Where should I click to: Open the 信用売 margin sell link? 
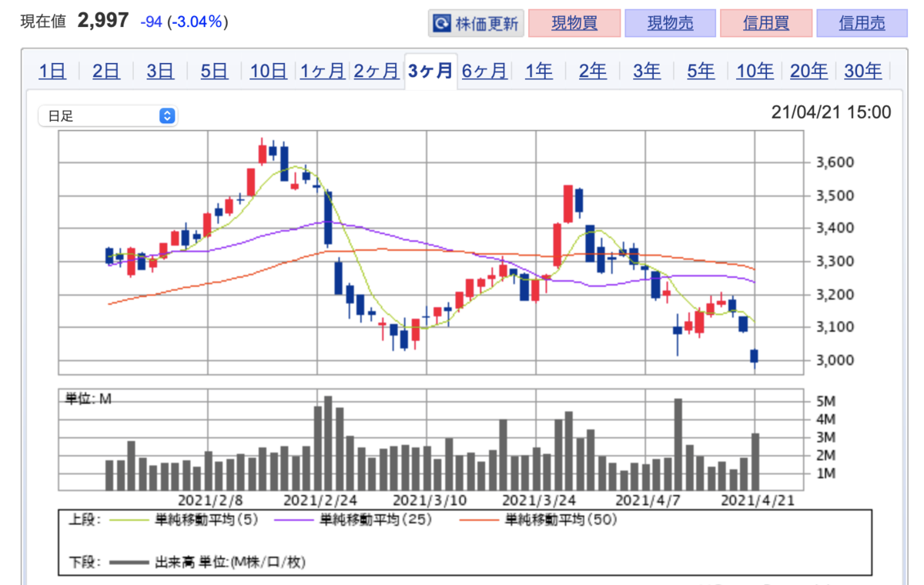coord(862,23)
